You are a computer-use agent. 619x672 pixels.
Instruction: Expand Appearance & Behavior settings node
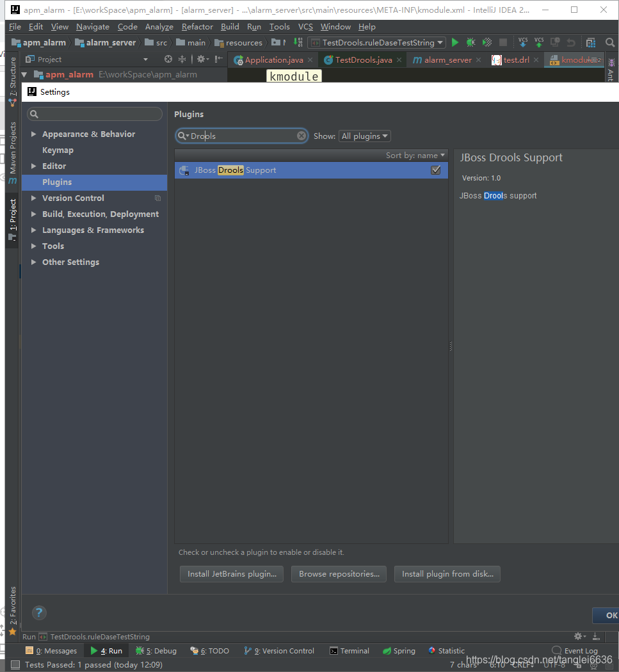pos(33,134)
